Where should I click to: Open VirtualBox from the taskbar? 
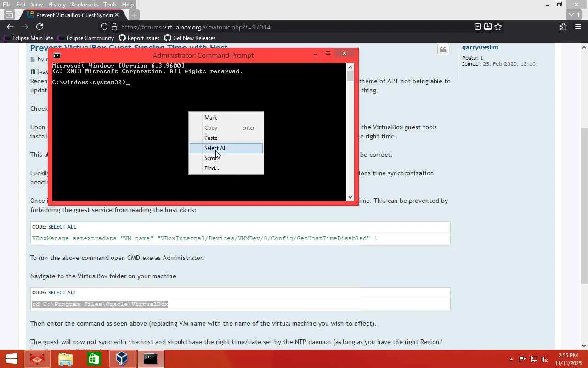[122, 359]
